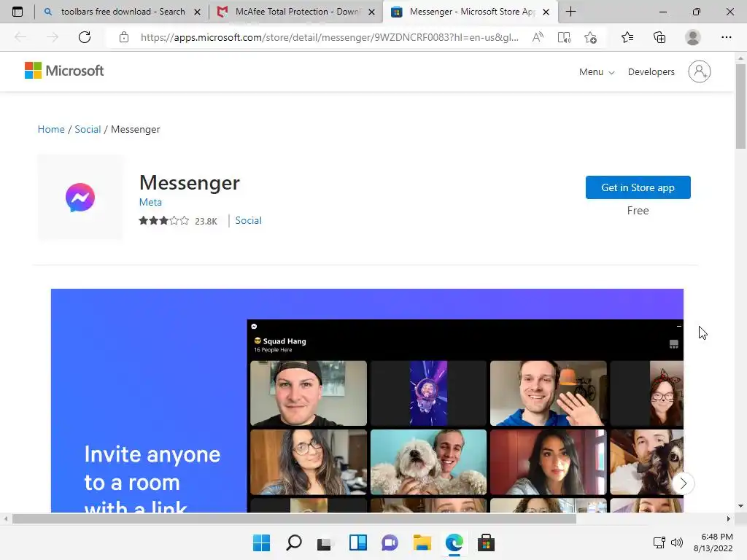Click scroll down arrow of page
The width and height of the screenshot is (747, 560).
coord(740,506)
